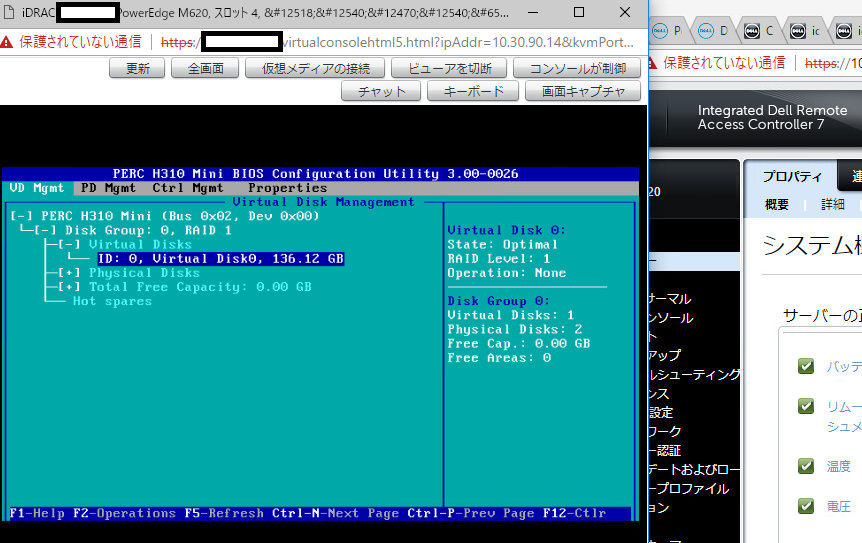Viewport: 862px width, 543px height.
Task: Switch to the browser tab labeled P
Action: click(x=667, y=31)
